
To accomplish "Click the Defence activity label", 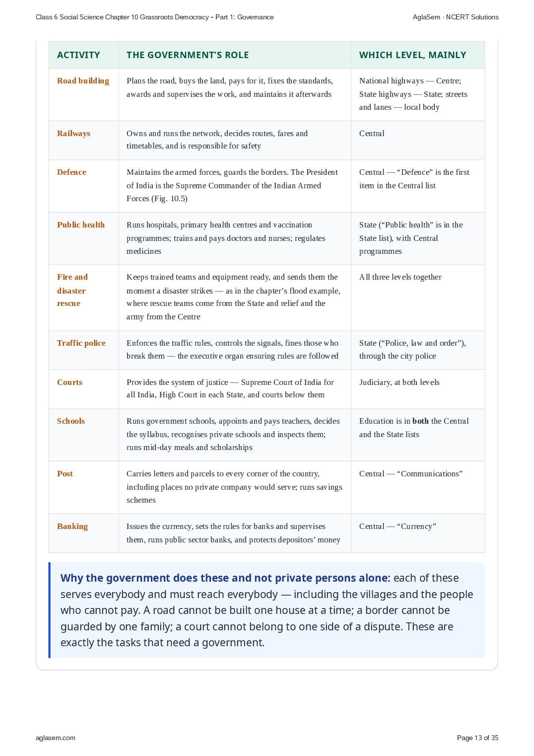I will pos(71,172).
